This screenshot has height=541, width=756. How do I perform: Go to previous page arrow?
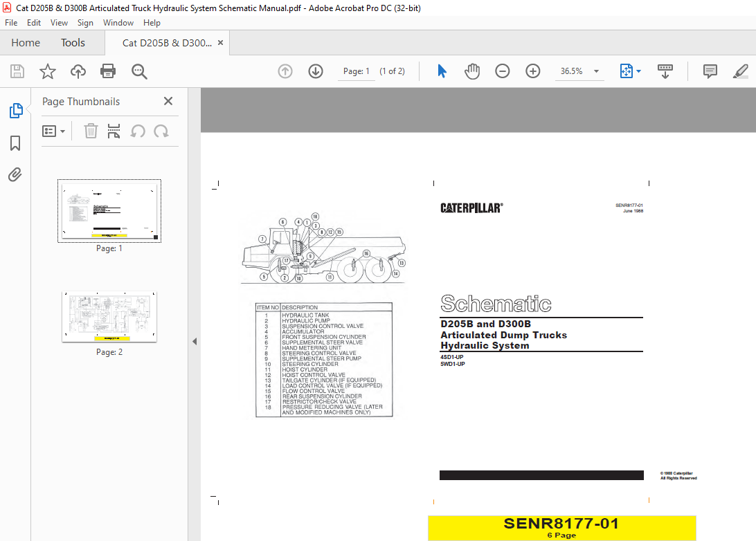click(285, 71)
